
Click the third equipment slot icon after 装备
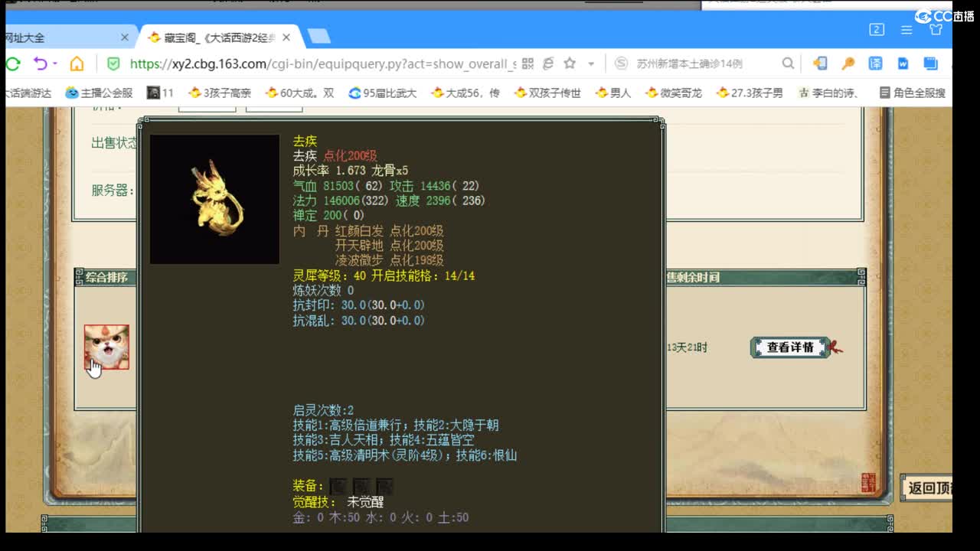pos(384,486)
